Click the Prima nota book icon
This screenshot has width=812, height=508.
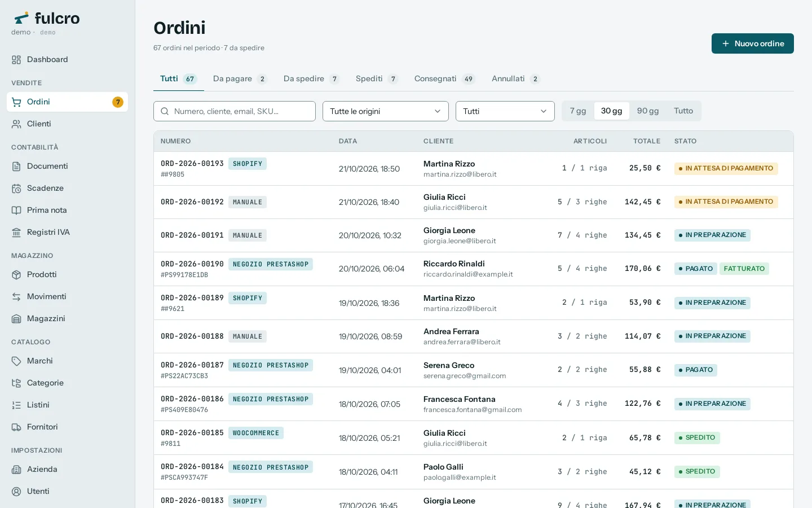tap(16, 211)
